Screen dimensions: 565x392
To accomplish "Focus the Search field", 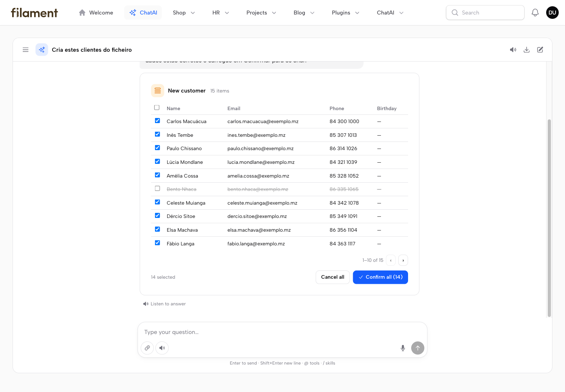I will click(x=485, y=13).
